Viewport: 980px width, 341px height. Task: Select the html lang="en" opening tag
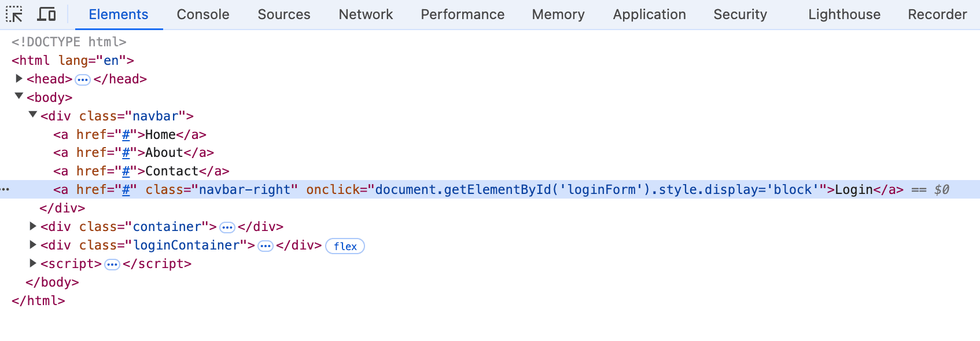click(73, 61)
